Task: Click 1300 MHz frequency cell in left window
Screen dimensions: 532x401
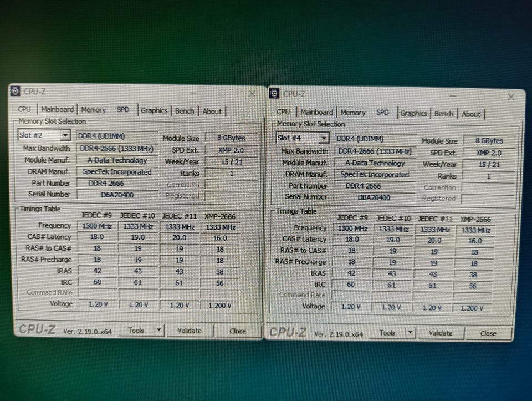Action: coord(97,226)
